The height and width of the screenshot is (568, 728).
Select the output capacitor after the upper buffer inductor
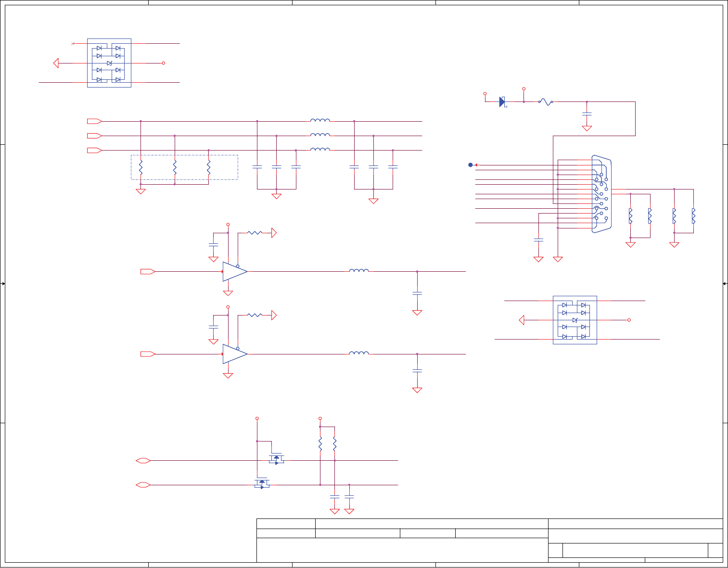click(x=417, y=293)
